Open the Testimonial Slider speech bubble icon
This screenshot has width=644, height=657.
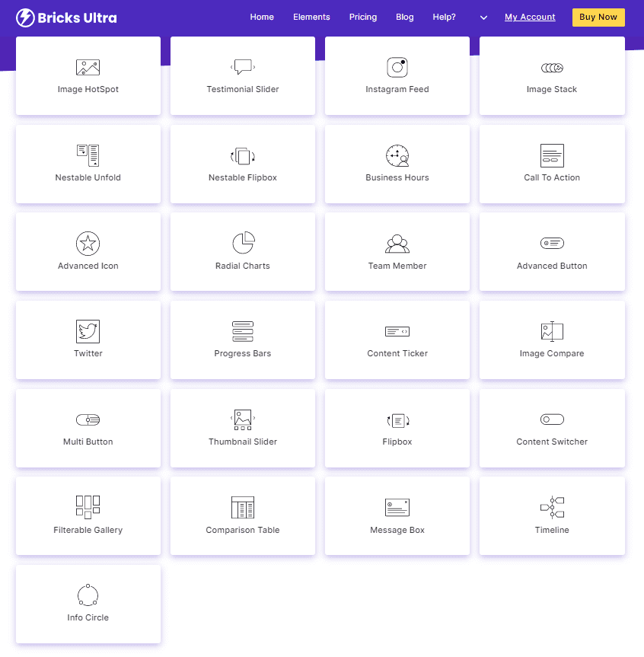(x=243, y=67)
